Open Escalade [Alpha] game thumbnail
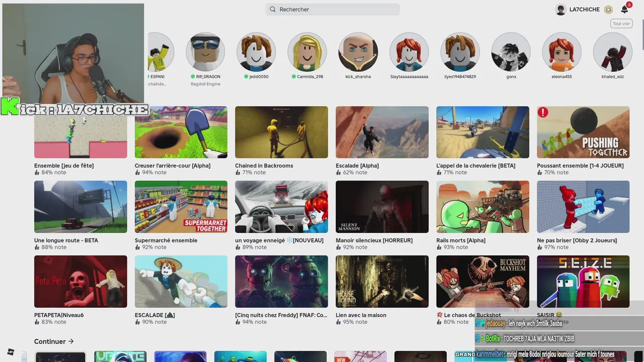Screen dimensions: 644x362 coord(382,132)
